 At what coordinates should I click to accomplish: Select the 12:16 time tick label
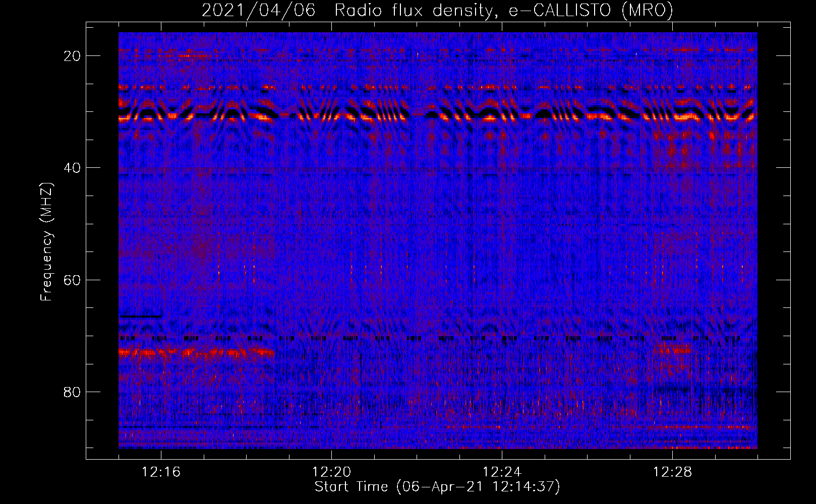(x=161, y=472)
